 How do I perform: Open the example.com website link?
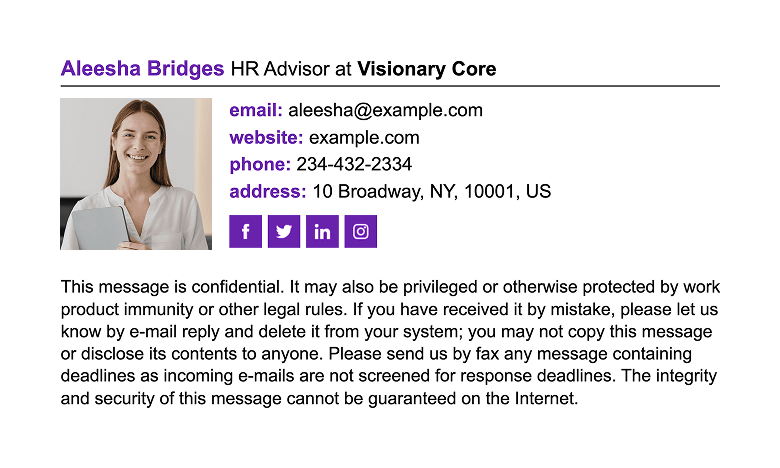click(x=364, y=138)
